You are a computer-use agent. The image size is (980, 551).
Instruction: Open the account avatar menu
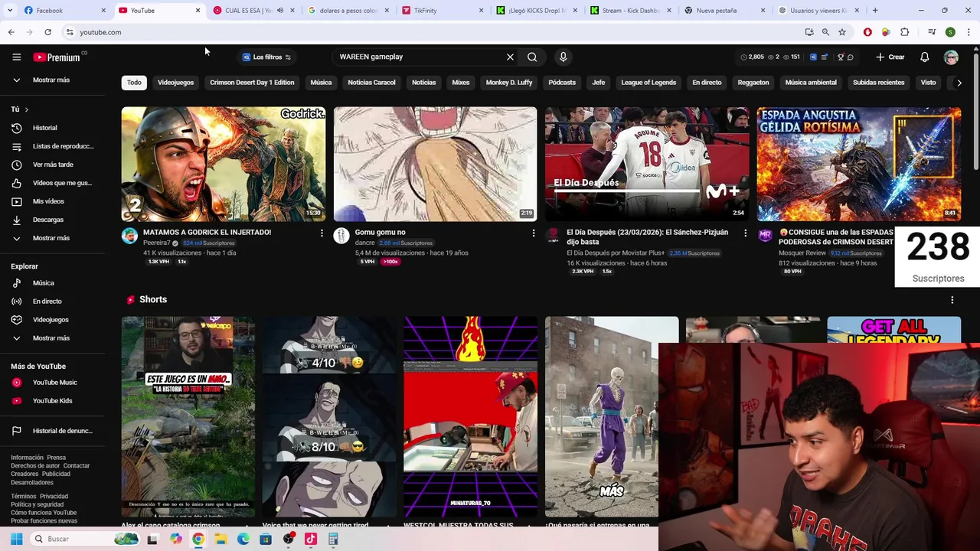(951, 57)
